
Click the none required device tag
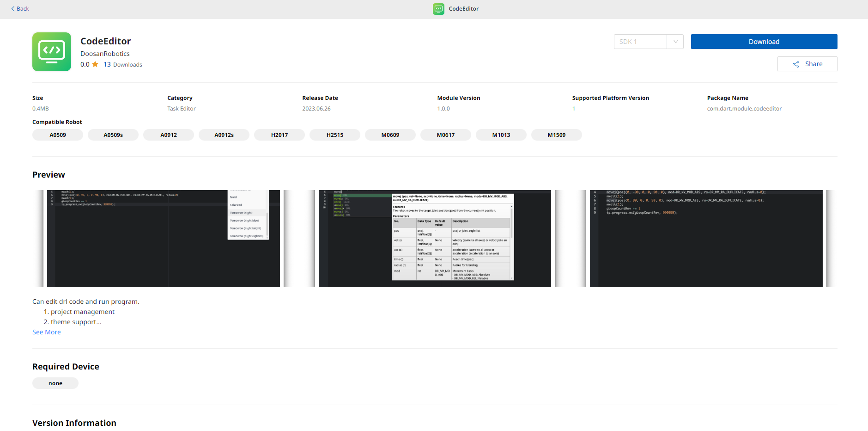click(55, 383)
